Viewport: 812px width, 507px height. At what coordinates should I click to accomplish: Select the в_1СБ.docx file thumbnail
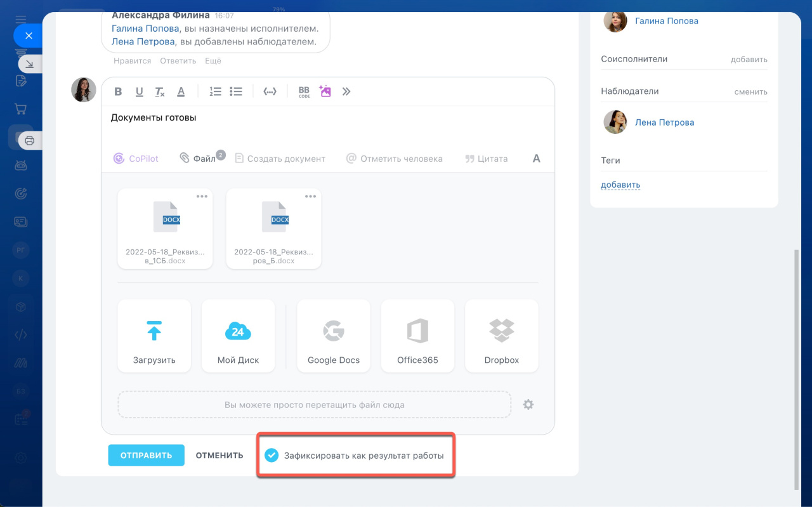165,229
